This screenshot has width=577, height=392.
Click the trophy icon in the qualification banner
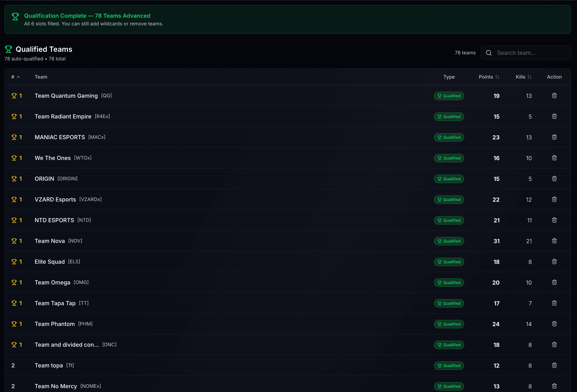[x=15, y=16]
